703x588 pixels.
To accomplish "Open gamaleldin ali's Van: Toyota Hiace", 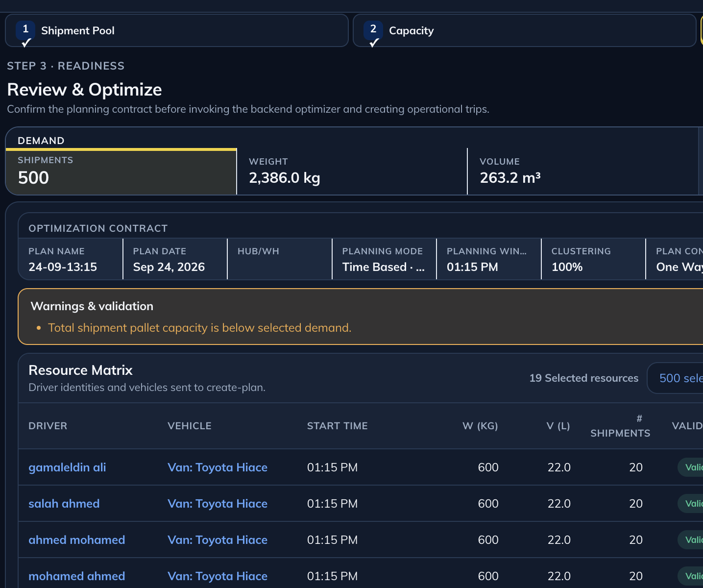I will coord(218,467).
